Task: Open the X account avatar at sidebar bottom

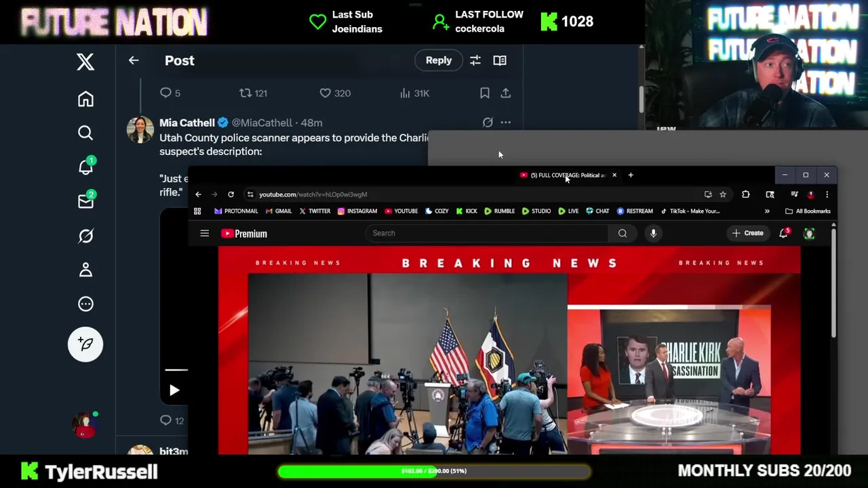Action: coord(85,425)
